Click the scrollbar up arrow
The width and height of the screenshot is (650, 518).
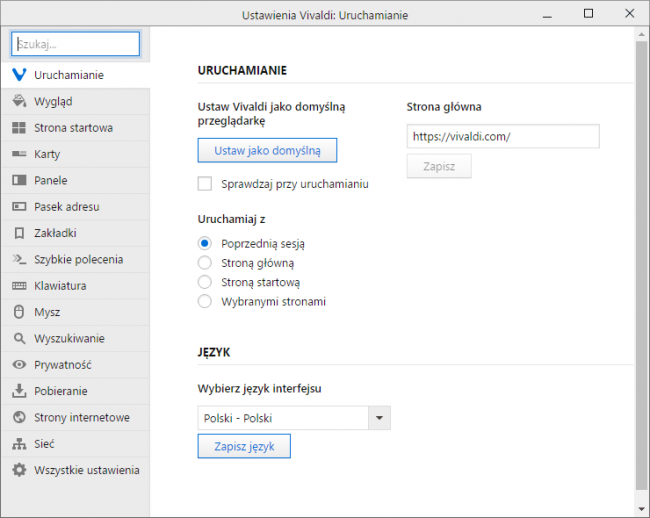(x=641, y=35)
